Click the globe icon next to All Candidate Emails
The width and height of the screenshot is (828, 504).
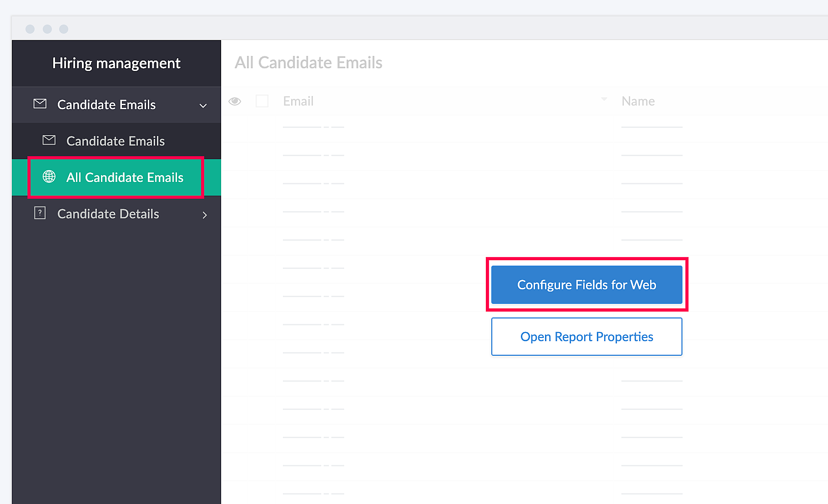click(x=49, y=176)
